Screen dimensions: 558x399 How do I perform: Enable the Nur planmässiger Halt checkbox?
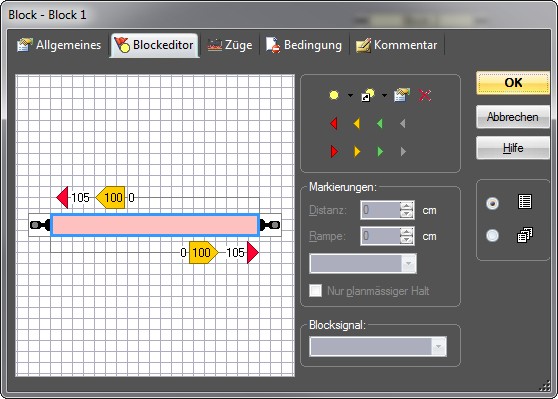coord(315,291)
